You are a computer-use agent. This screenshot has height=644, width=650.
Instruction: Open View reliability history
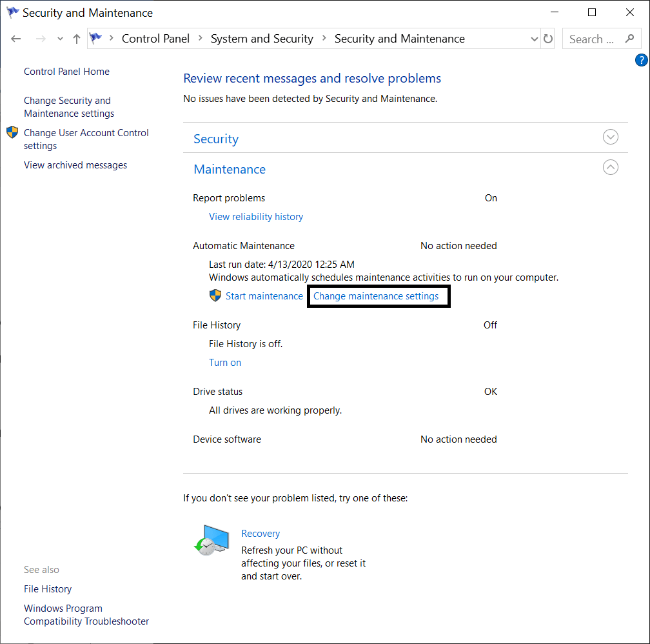point(255,216)
